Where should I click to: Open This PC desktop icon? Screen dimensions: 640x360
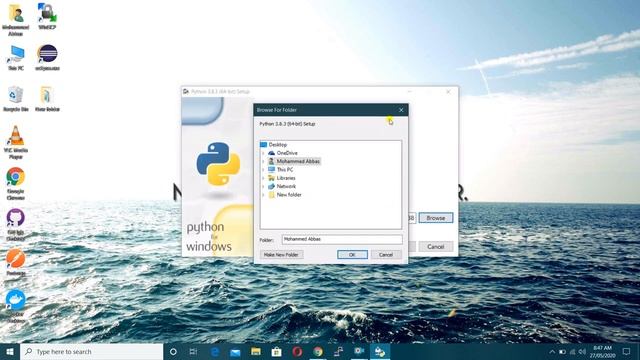pos(16,58)
